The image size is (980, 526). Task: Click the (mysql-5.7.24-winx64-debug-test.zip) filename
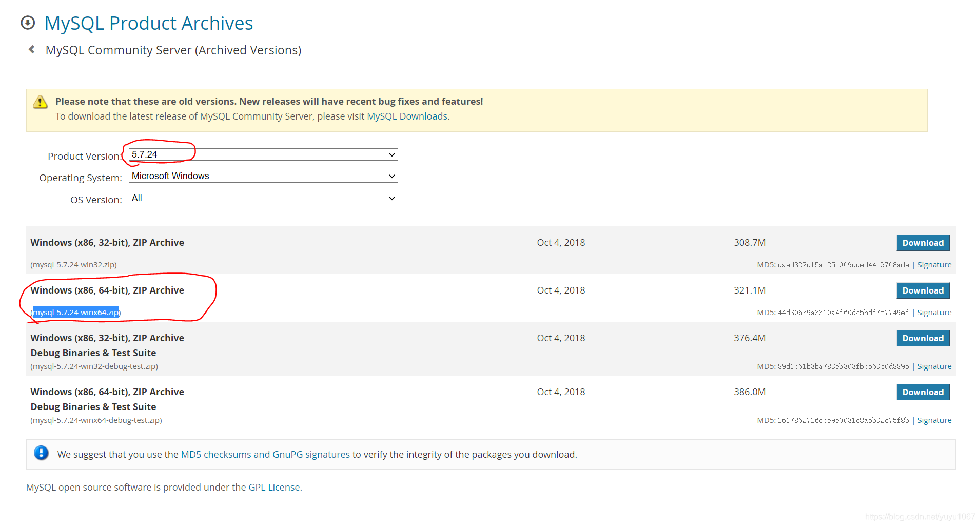point(96,420)
